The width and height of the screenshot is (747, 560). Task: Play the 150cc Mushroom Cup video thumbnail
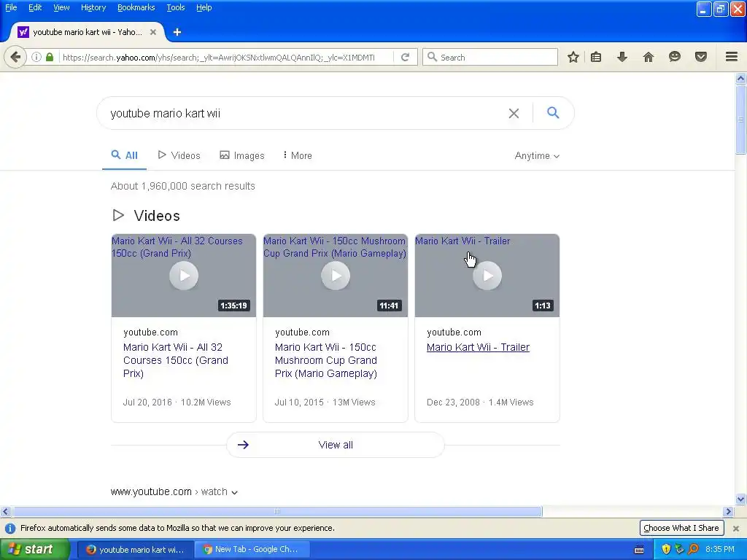coord(336,276)
